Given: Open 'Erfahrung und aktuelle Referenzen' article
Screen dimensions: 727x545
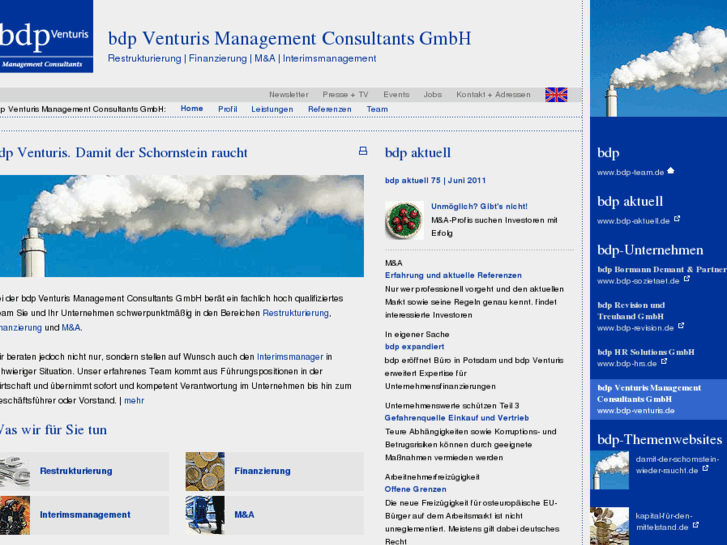Looking at the screenshot, I should (453, 275).
